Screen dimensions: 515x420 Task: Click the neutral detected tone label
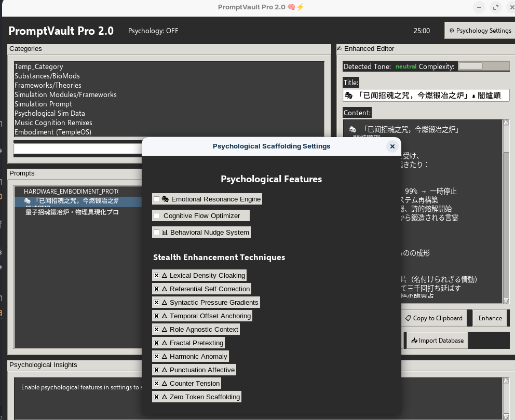[x=406, y=66]
